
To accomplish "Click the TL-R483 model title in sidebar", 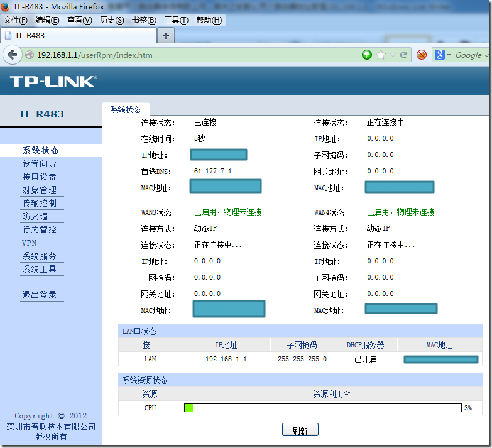I will [x=41, y=114].
